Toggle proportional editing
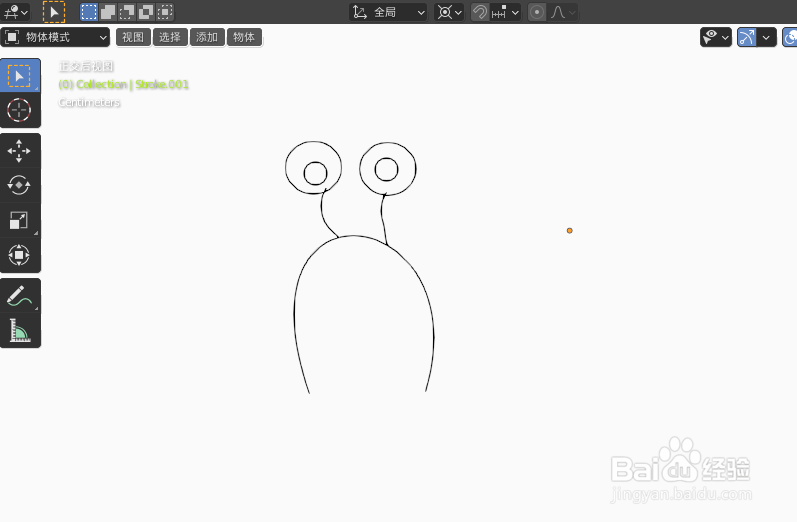Image resolution: width=797 pixels, height=522 pixels. pyautogui.click(x=537, y=12)
